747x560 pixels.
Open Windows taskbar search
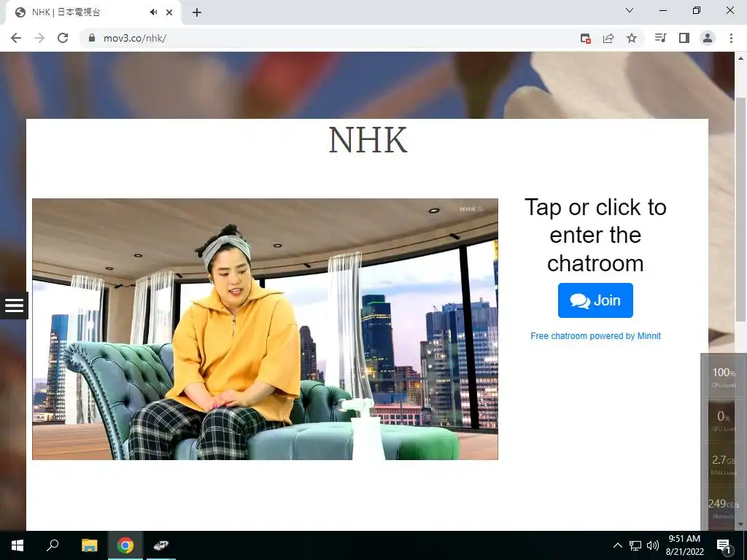pos(53,545)
